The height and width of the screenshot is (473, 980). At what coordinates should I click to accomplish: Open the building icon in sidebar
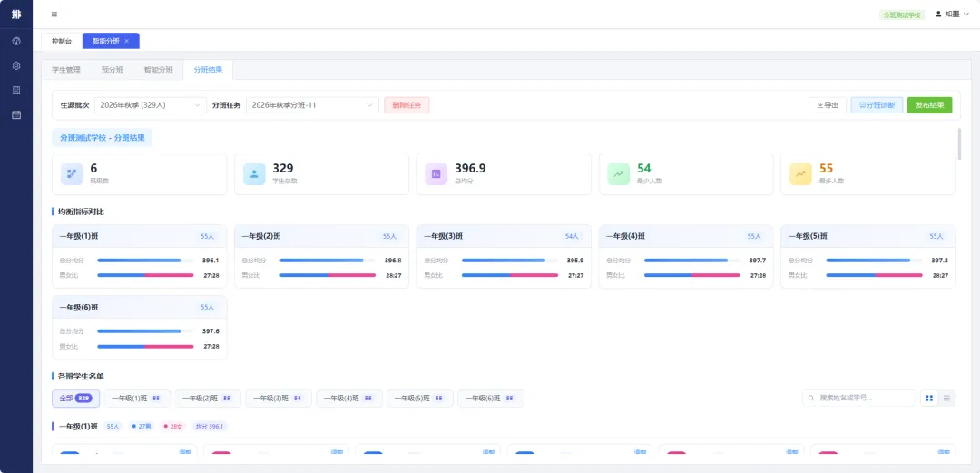(x=16, y=90)
